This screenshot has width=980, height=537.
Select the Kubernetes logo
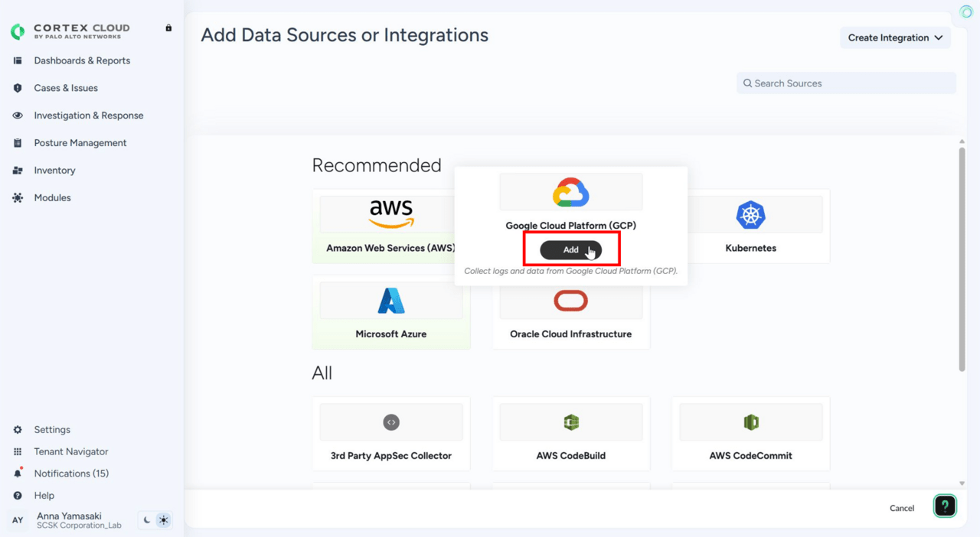[751, 215]
